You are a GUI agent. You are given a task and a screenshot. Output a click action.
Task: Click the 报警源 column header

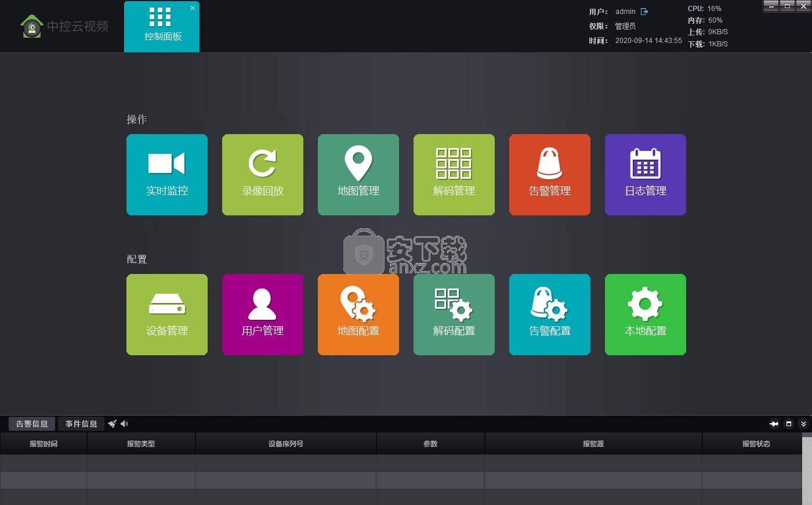(x=593, y=443)
